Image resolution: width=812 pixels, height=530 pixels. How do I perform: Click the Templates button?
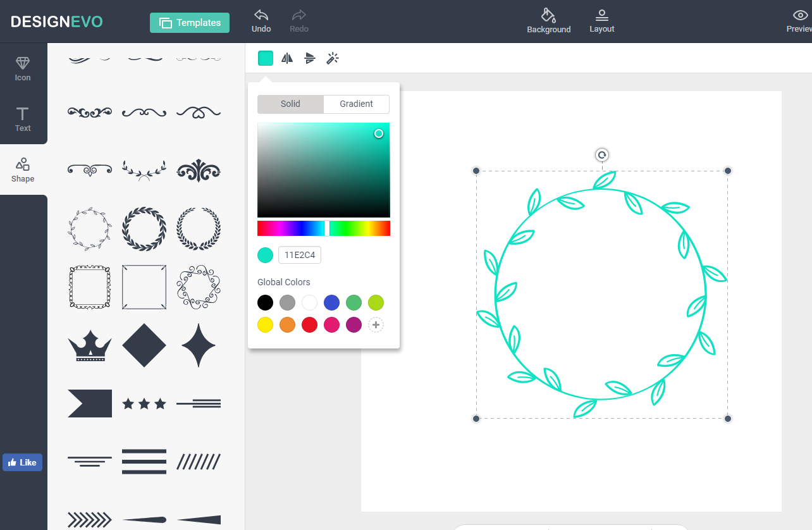190,23
